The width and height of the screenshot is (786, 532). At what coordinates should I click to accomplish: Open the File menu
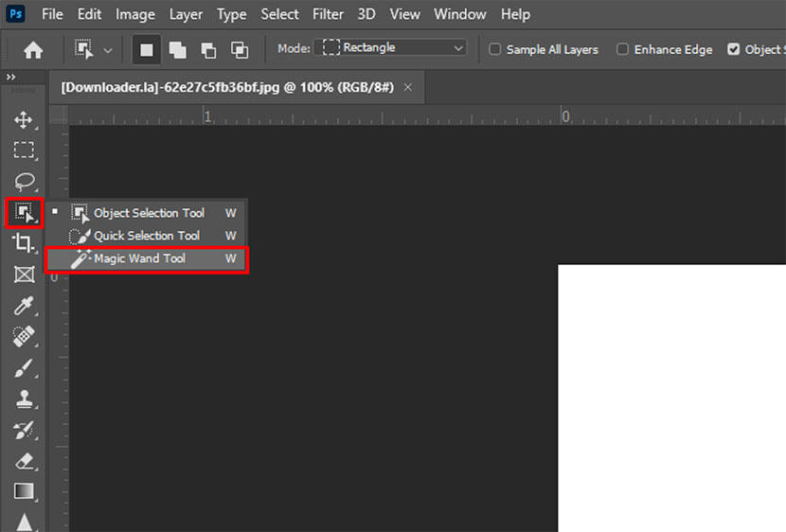52,14
